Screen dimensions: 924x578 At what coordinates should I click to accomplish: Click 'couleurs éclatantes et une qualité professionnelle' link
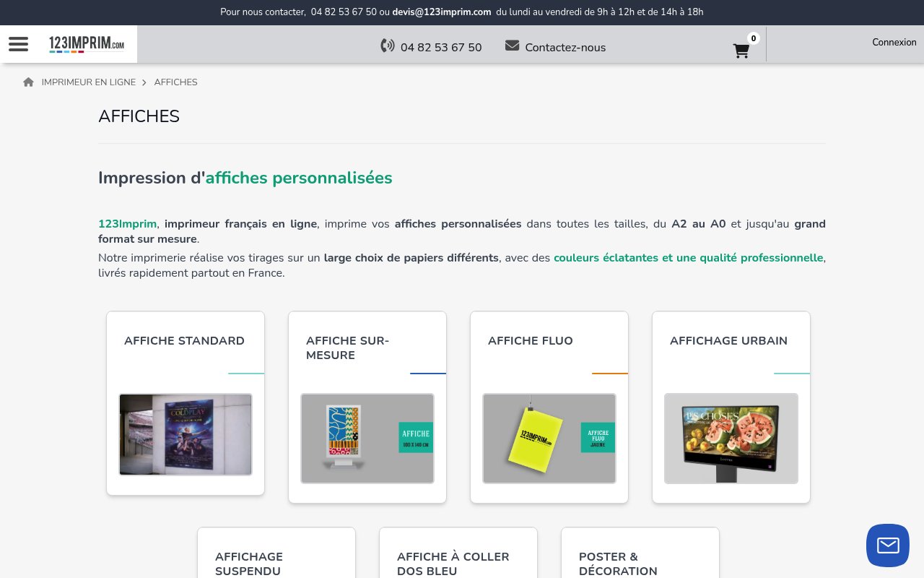(x=689, y=258)
